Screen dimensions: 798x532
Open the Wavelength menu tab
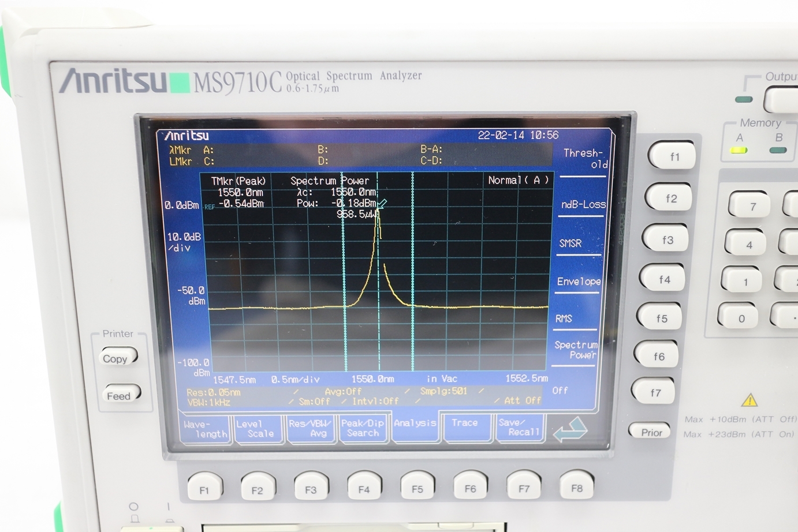(206, 429)
